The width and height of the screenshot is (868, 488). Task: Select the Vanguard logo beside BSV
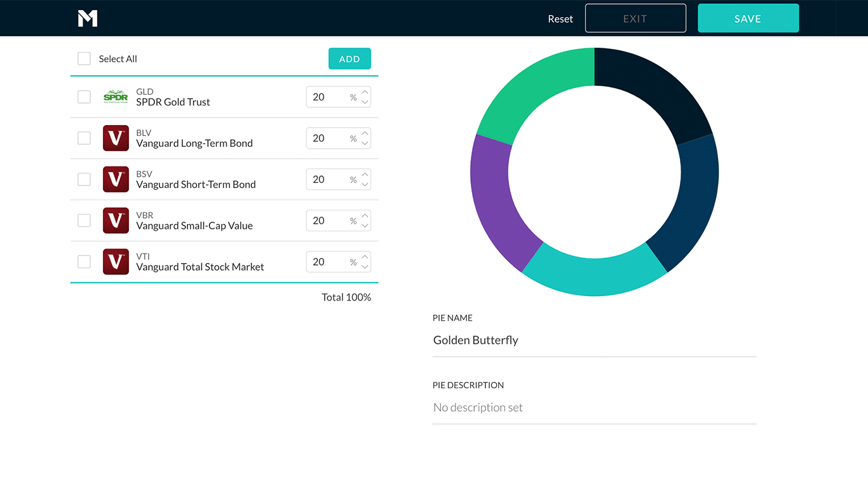[x=116, y=179]
